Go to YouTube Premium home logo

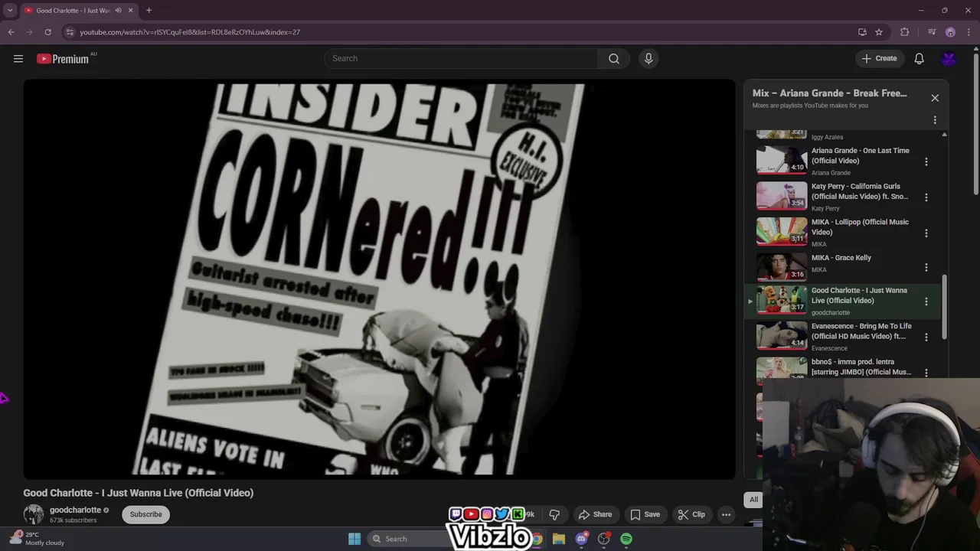tap(63, 59)
